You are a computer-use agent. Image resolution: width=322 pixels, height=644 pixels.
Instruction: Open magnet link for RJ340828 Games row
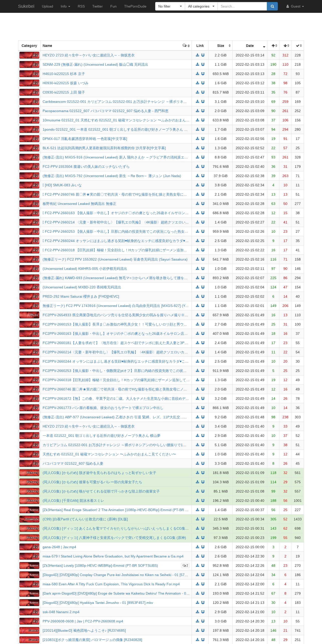[x=203, y=640]
